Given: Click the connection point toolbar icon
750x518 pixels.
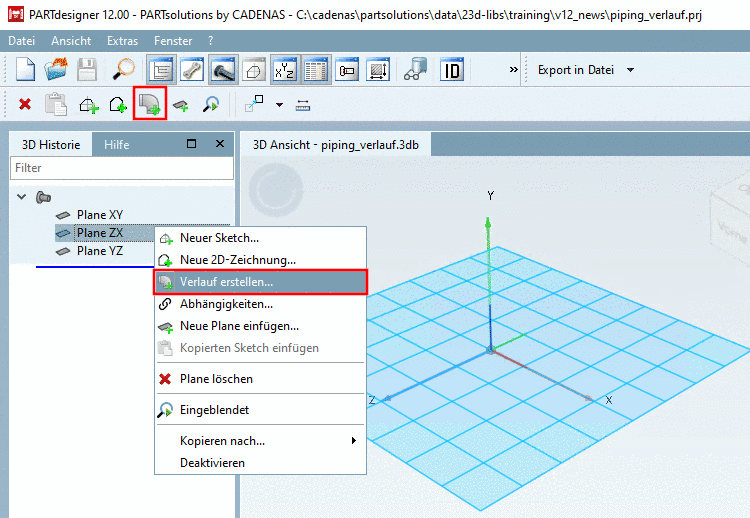Looking at the screenshot, I should [254, 103].
